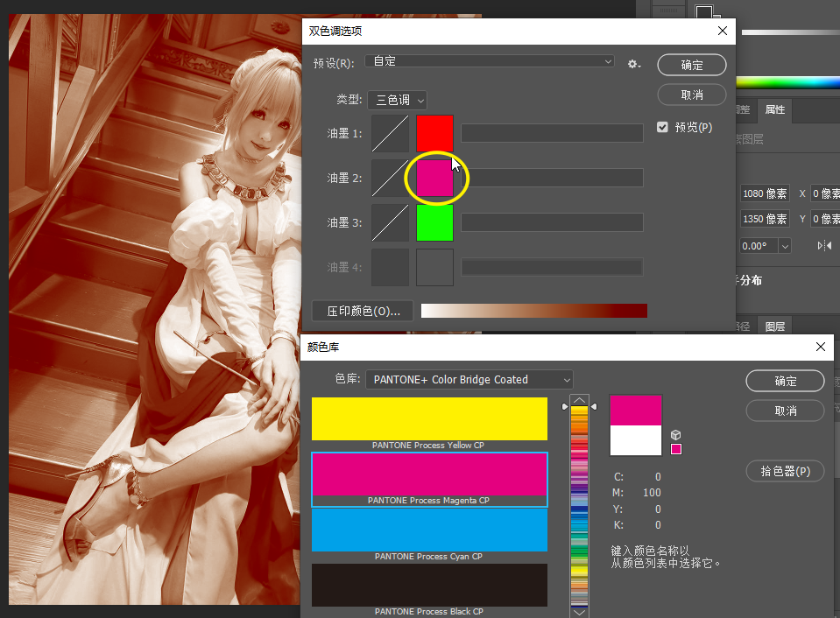The height and width of the screenshot is (618, 840).
Task: Open Ink 2 duotone curve box
Action: [x=390, y=178]
